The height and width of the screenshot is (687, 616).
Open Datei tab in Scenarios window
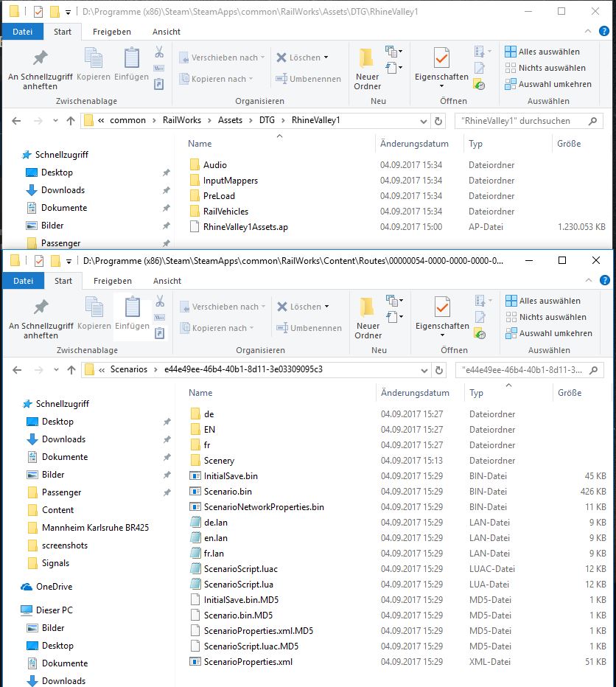(24, 281)
